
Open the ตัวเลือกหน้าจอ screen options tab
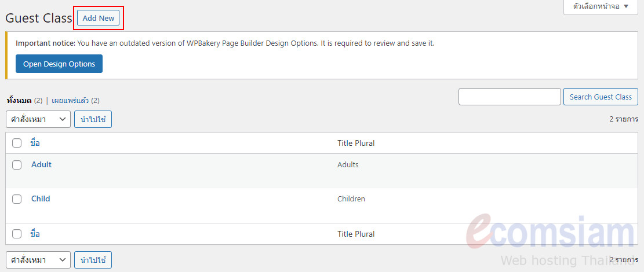coord(601,6)
